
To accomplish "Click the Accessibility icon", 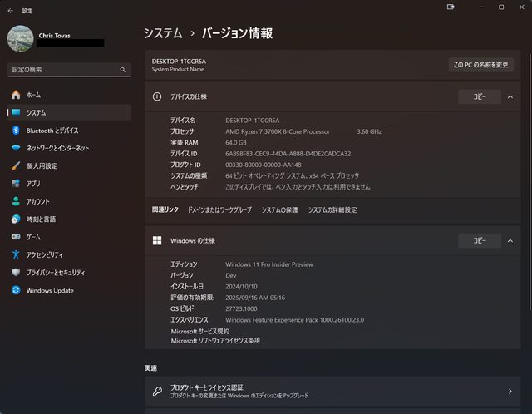I will [x=16, y=254].
